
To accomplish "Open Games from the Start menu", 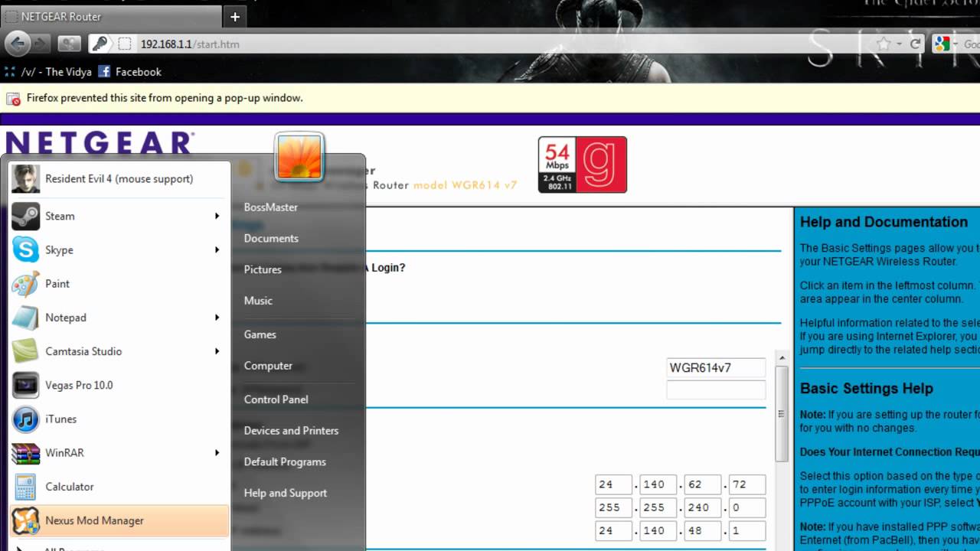I will [260, 334].
